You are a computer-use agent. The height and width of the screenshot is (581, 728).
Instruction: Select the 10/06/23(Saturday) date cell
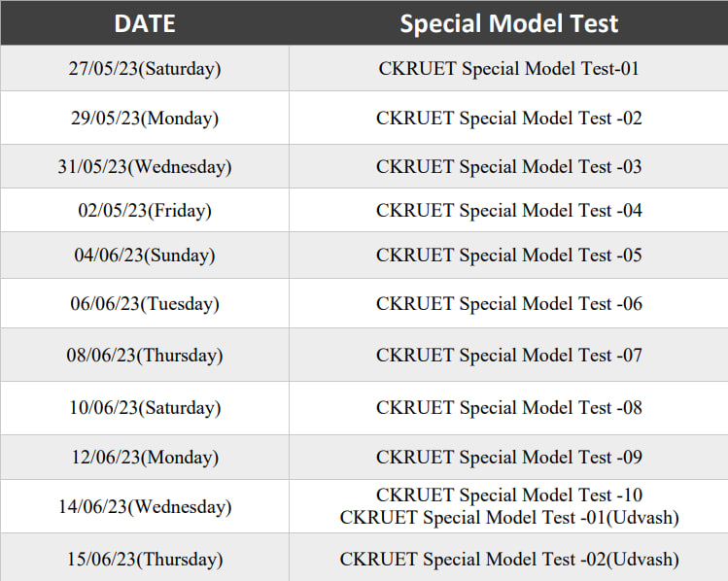(x=145, y=408)
